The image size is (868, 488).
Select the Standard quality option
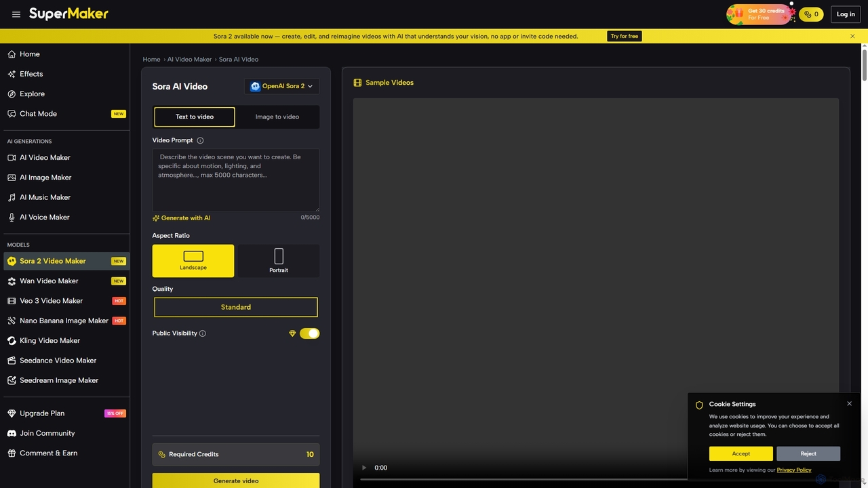[236, 307]
